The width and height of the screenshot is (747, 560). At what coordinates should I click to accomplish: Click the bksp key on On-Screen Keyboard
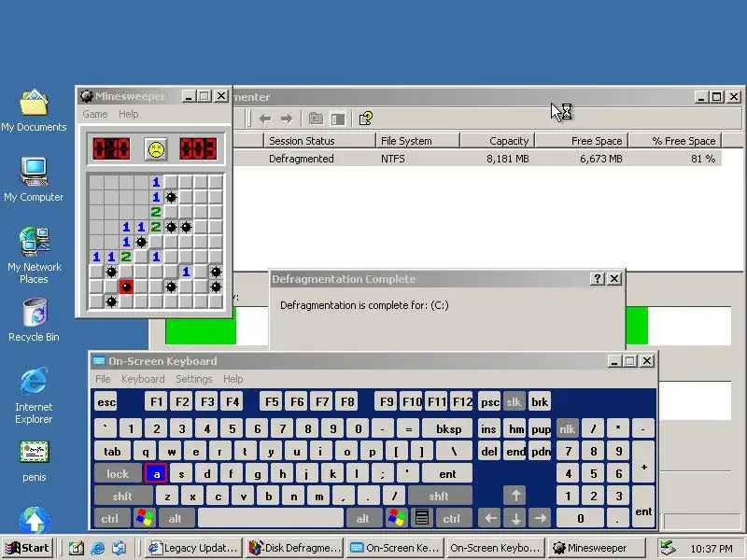[x=448, y=429]
